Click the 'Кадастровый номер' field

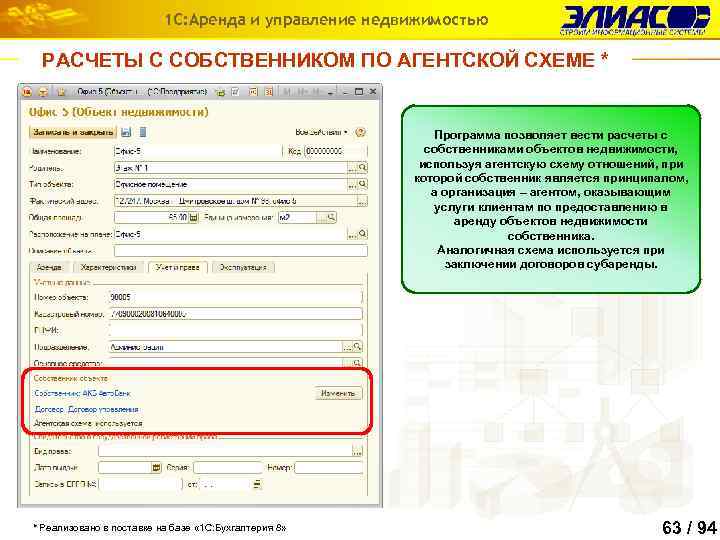236,314
